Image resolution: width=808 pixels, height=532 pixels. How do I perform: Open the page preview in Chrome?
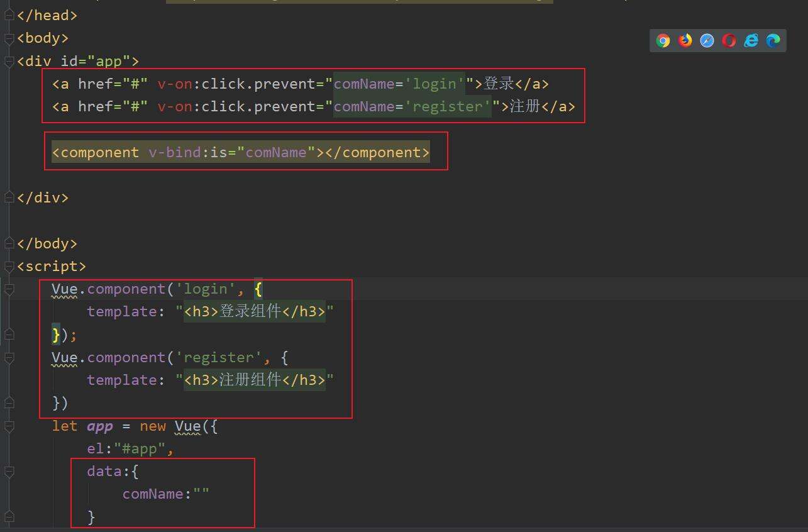[x=663, y=41]
